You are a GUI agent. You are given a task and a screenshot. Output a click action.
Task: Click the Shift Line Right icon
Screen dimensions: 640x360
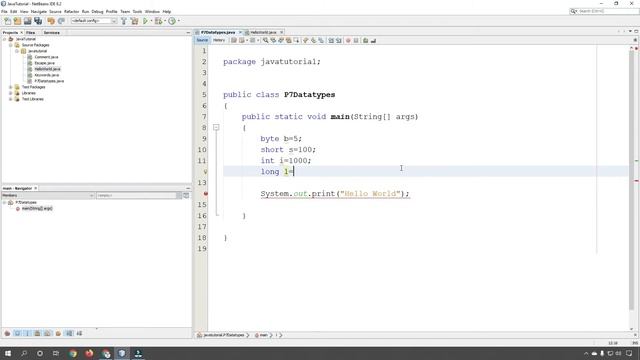click(339, 40)
